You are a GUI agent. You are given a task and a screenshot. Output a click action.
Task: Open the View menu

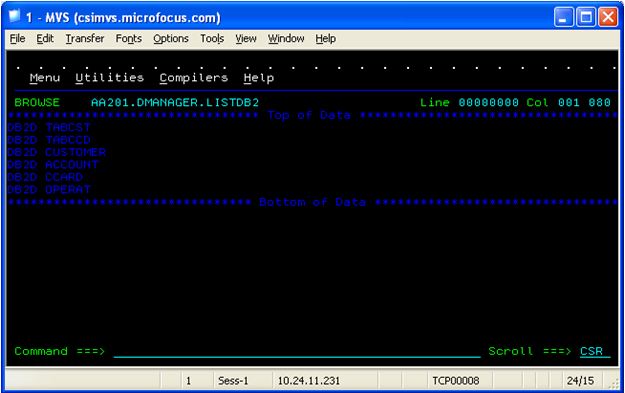click(246, 39)
